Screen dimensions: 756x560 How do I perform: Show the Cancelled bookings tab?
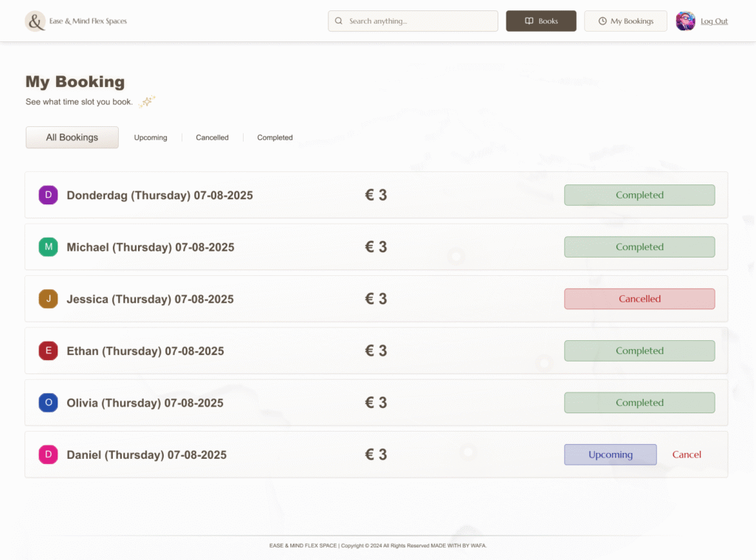[x=212, y=138]
